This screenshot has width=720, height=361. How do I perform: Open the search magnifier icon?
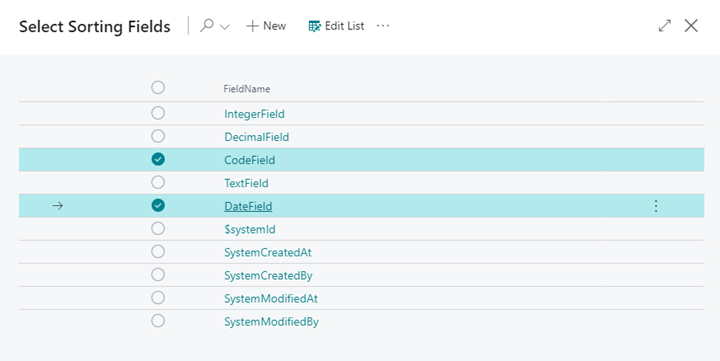[x=207, y=26]
